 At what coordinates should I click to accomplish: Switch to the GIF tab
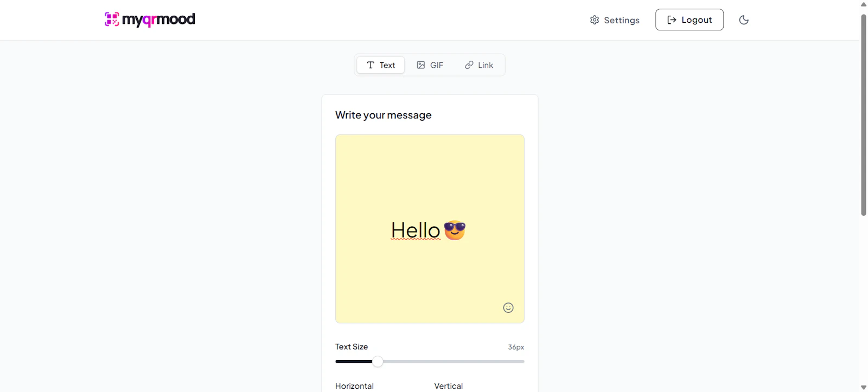pyautogui.click(x=430, y=65)
